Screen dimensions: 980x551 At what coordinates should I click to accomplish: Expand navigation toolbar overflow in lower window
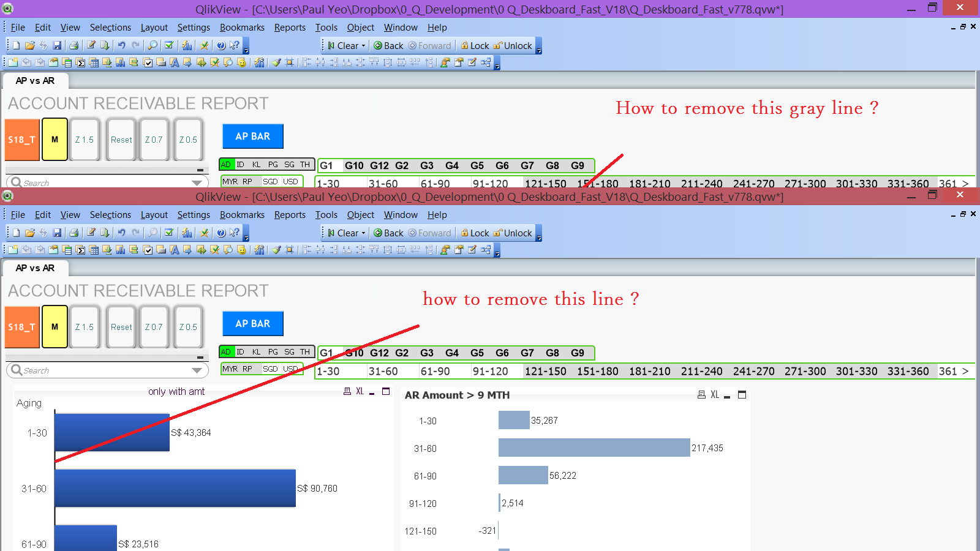click(x=539, y=233)
